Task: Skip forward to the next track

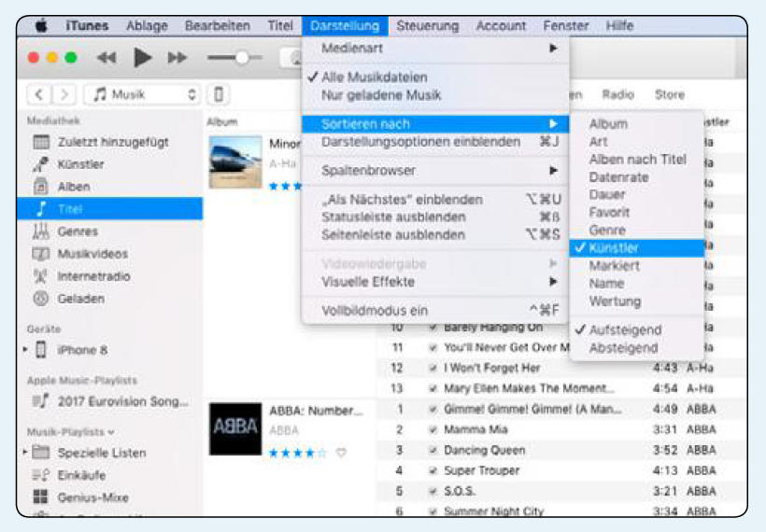Action: (177, 58)
